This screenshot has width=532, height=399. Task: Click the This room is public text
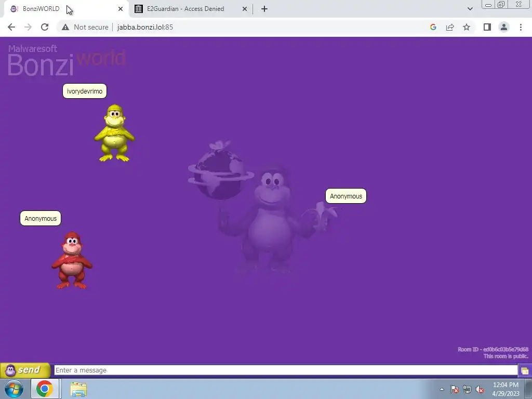[x=506, y=356]
